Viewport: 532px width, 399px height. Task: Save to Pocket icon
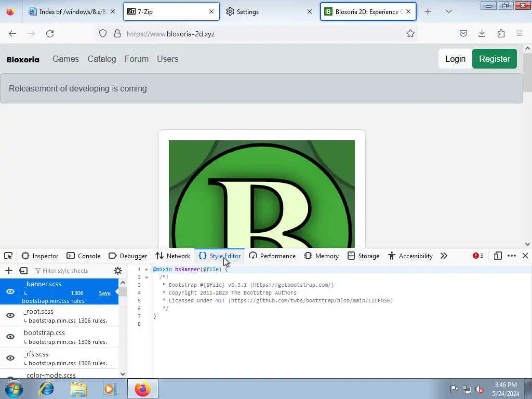(463, 33)
